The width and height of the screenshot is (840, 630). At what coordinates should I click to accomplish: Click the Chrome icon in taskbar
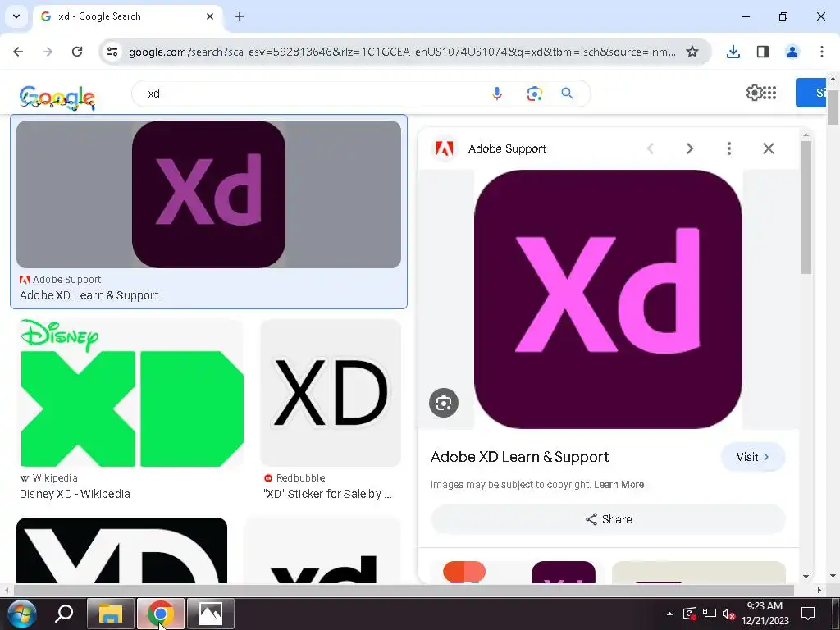click(x=161, y=614)
